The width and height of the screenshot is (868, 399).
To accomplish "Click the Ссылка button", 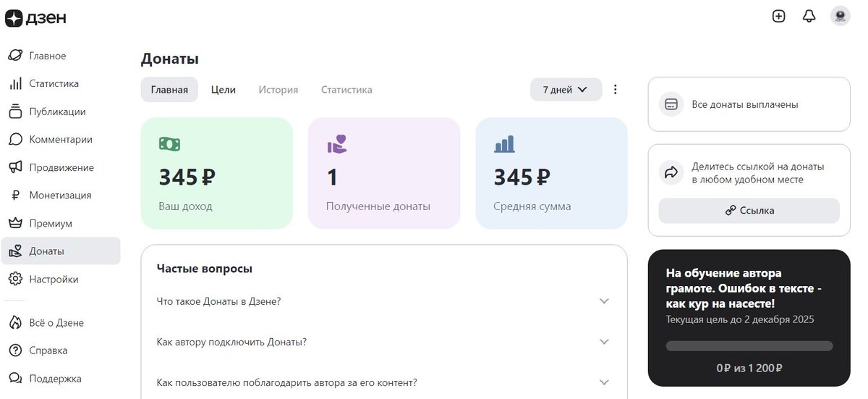I will coord(749,211).
